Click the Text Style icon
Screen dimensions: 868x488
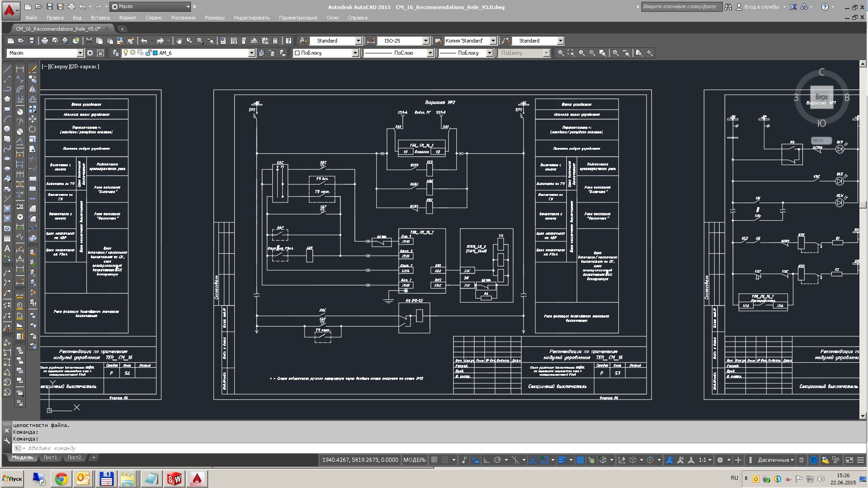click(x=303, y=41)
